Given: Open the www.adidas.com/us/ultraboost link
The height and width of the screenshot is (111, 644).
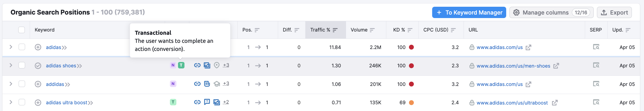Looking at the screenshot, I should click(512, 103).
